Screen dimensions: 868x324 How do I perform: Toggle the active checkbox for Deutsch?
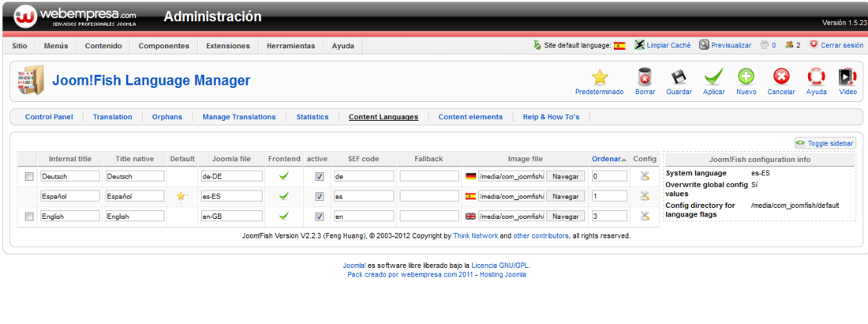pyautogui.click(x=319, y=176)
